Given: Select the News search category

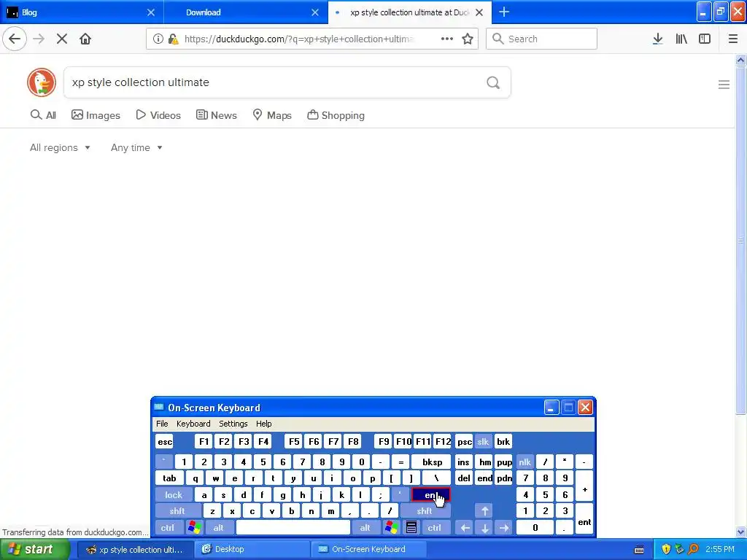Looking at the screenshot, I should point(216,115).
